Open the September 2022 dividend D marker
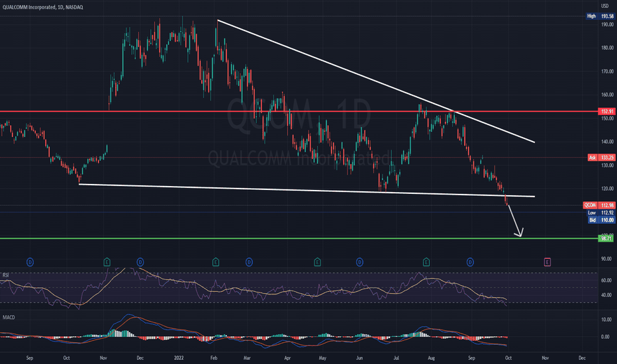617x364 pixels. click(470, 261)
